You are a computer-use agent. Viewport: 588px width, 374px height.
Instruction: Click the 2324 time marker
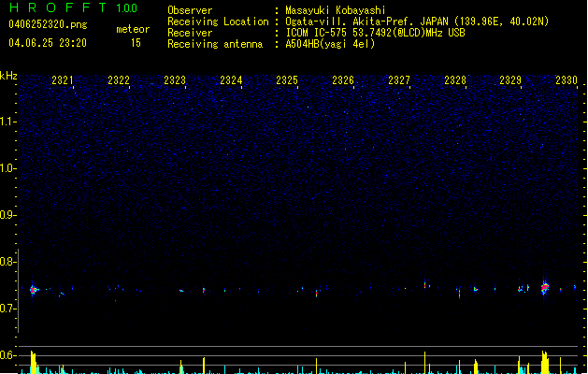[x=231, y=80]
